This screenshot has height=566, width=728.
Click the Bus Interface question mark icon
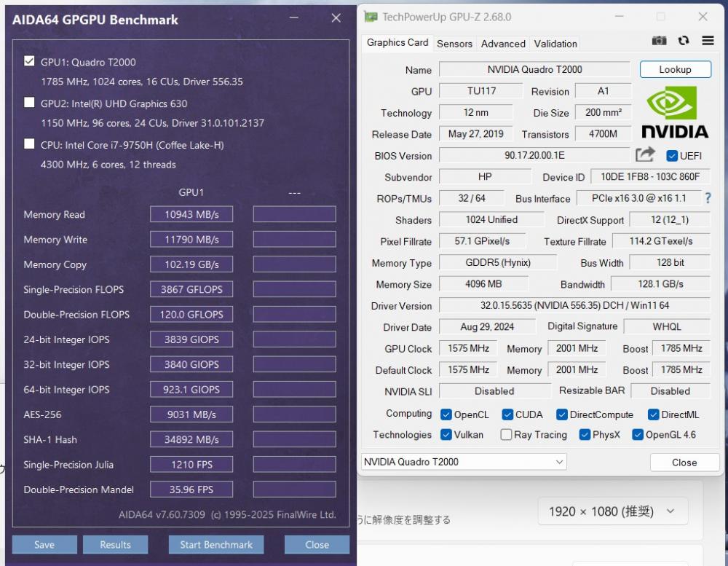click(708, 198)
